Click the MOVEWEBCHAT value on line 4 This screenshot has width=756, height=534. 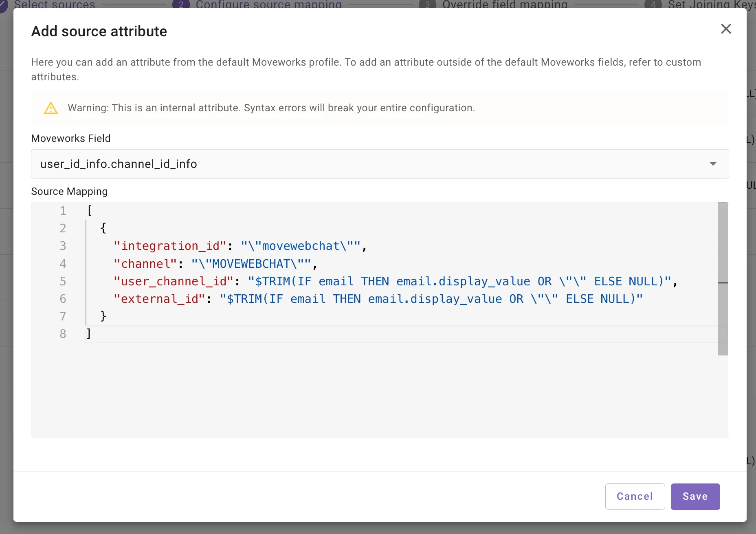click(x=251, y=264)
